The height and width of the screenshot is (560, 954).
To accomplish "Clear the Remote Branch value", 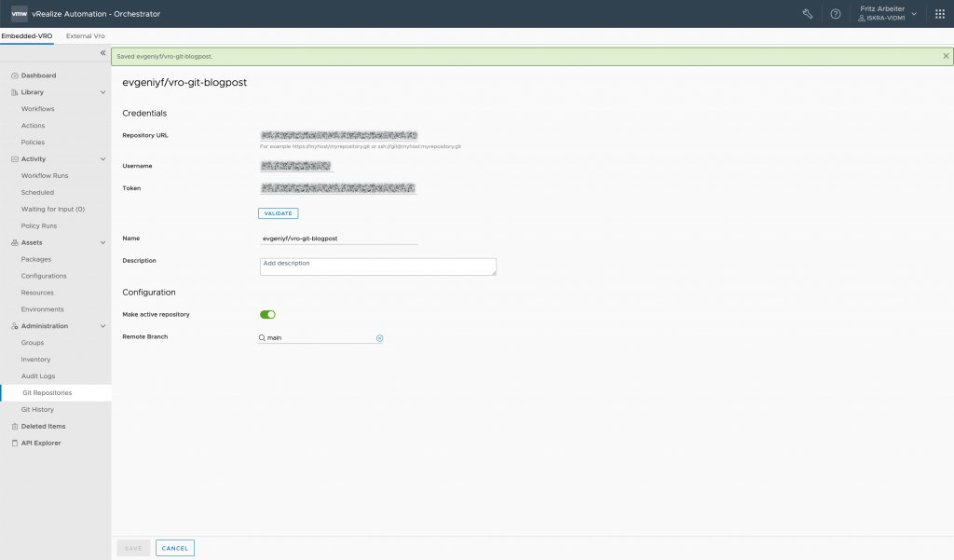I will point(380,338).
